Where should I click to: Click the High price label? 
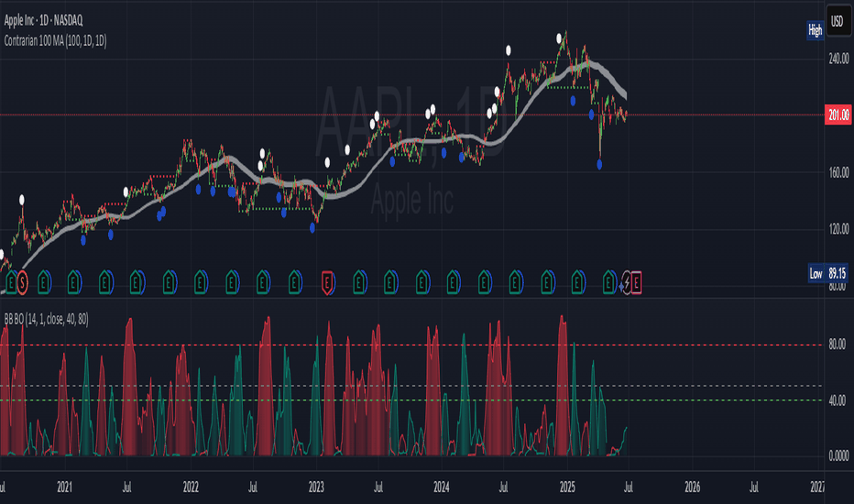815,30
